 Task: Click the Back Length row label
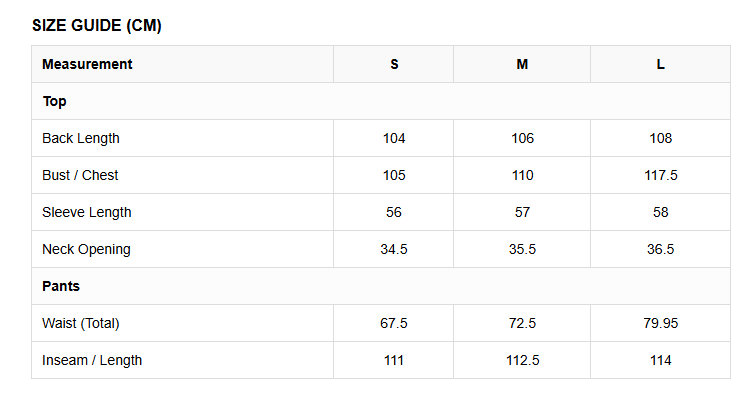pyautogui.click(x=81, y=139)
